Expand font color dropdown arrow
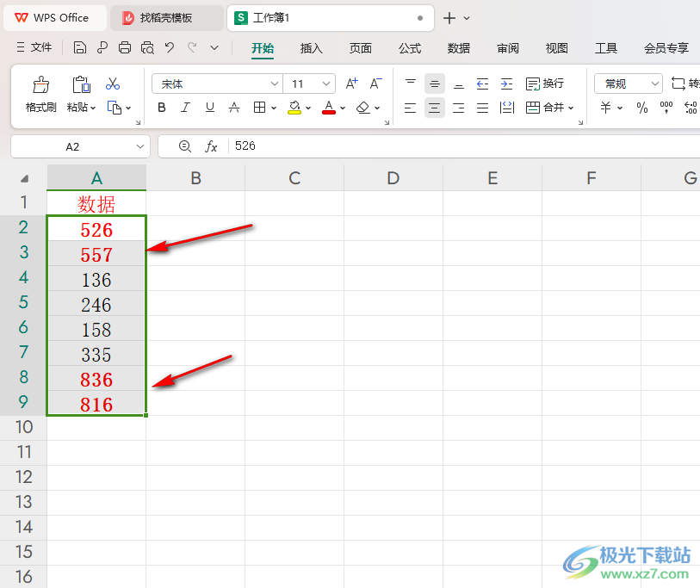Viewport: 700px width, 588px height. (x=343, y=108)
